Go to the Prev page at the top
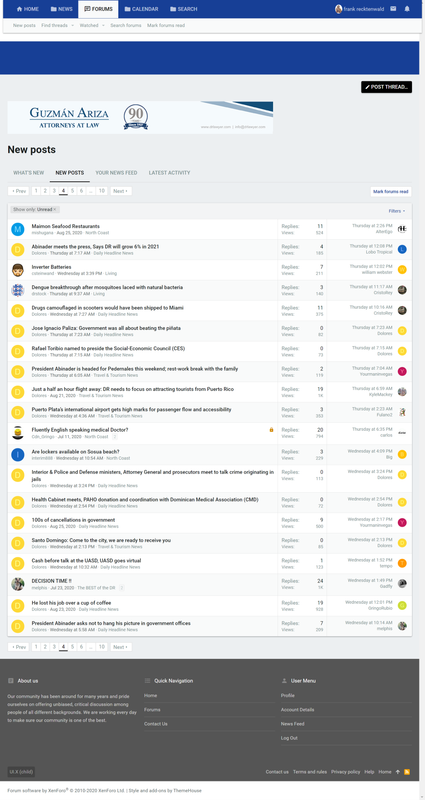This screenshot has height=800, width=425. (18, 191)
